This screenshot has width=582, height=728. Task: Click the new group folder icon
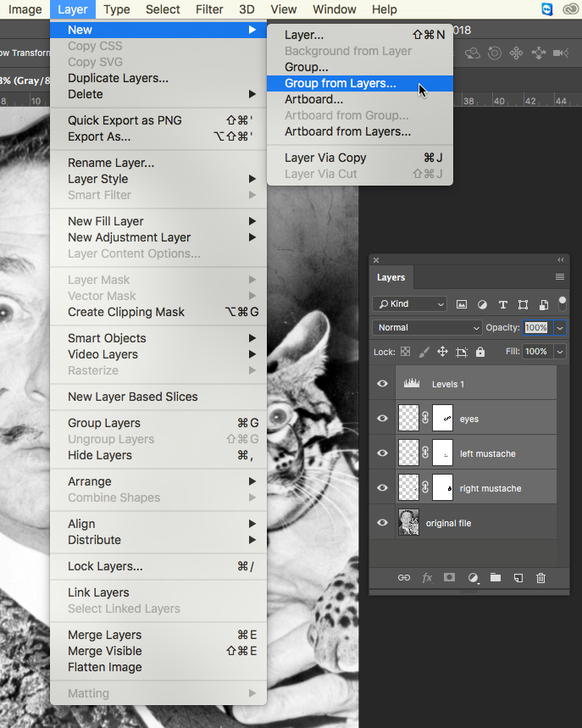(x=496, y=578)
